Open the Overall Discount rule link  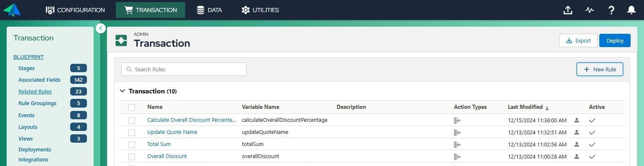click(x=167, y=156)
